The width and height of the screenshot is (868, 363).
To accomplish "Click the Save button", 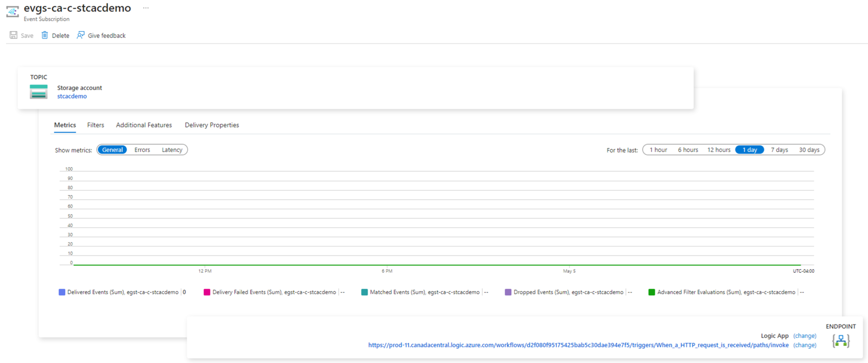I will [x=22, y=36].
